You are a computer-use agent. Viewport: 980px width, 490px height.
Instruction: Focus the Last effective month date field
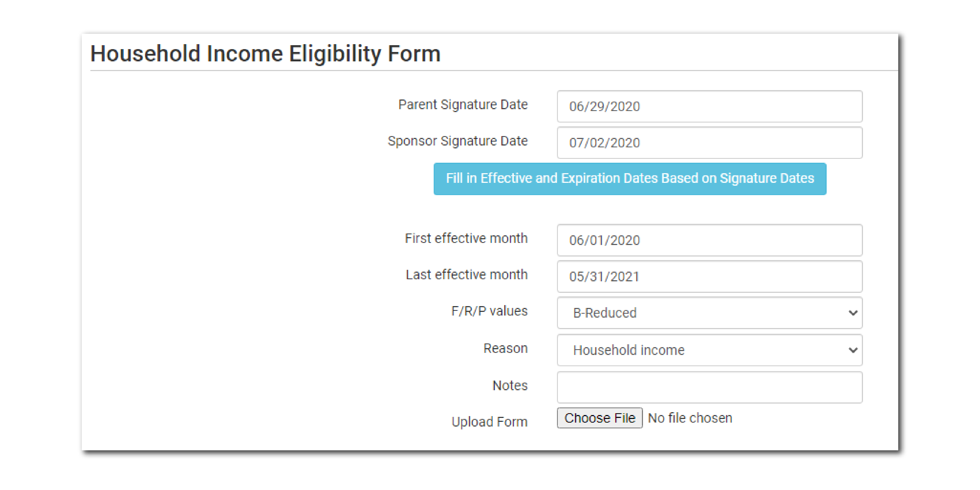(x=709, y=277)
